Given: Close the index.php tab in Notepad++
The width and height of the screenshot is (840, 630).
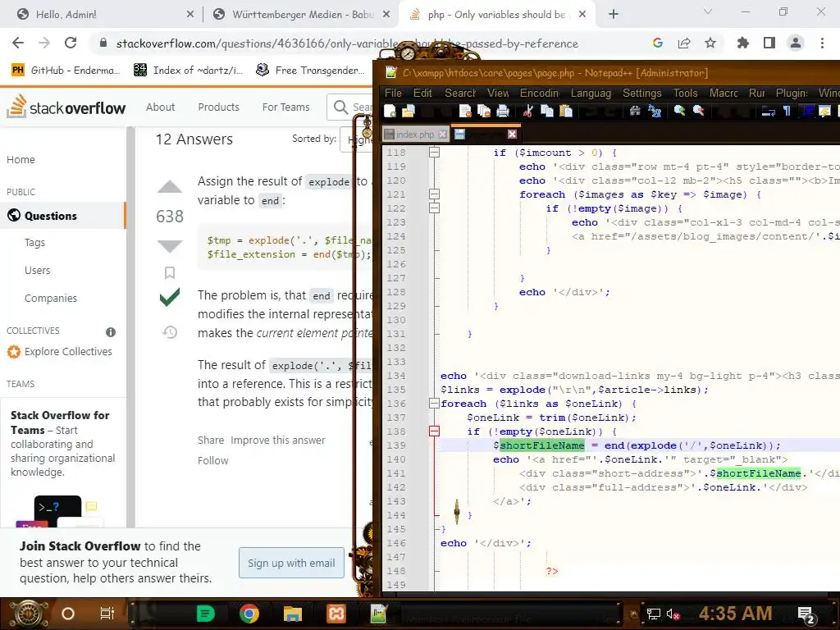Looking at the screenshot, I should [442, 135].
